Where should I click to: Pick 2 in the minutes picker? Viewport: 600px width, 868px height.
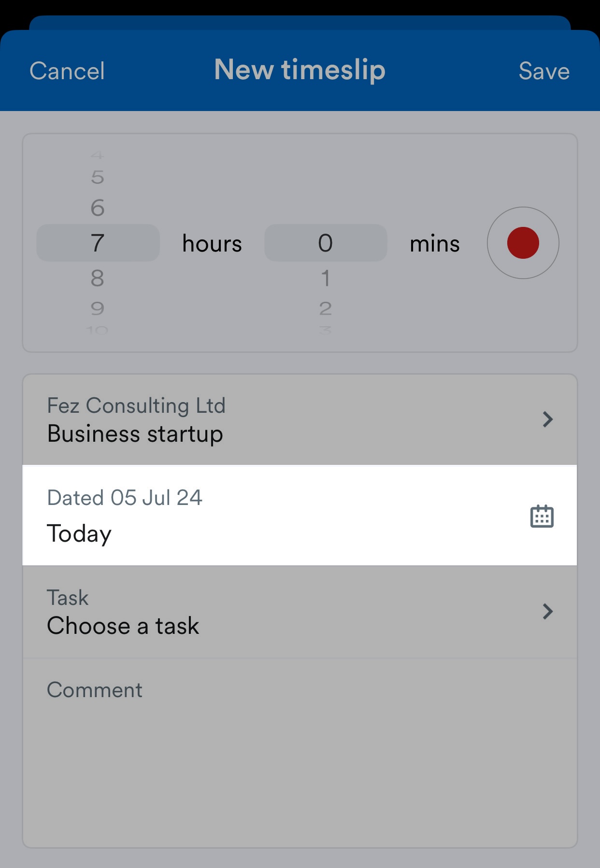click(x=326, y=308)
